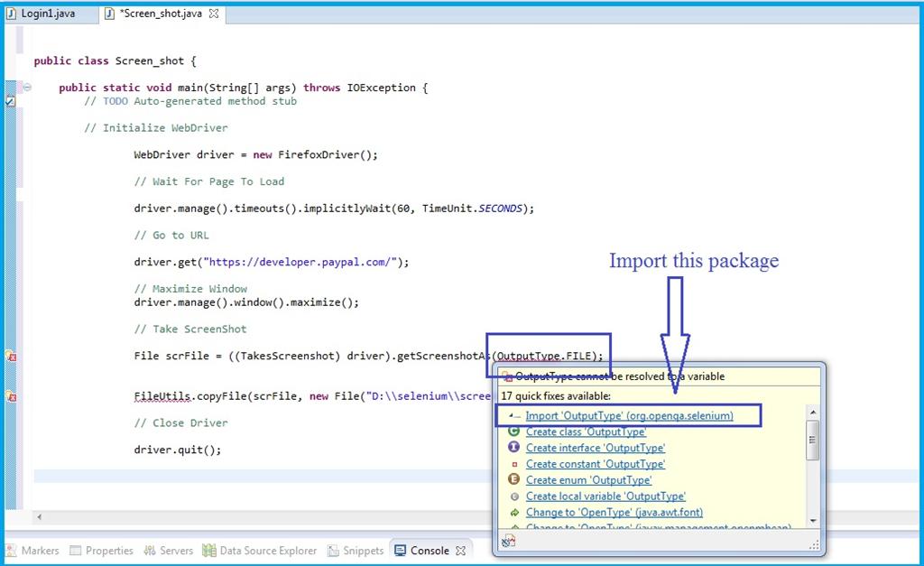Click the quick fix list scrollbar thumb
The image size is (924, 566).
click(x=813, y=440)
